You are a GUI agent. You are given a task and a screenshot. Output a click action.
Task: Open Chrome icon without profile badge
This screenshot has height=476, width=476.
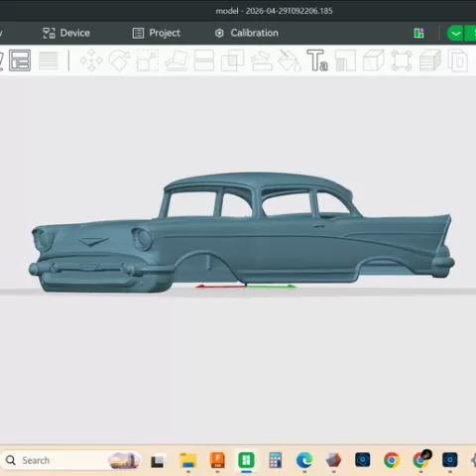tap(392, 460)
